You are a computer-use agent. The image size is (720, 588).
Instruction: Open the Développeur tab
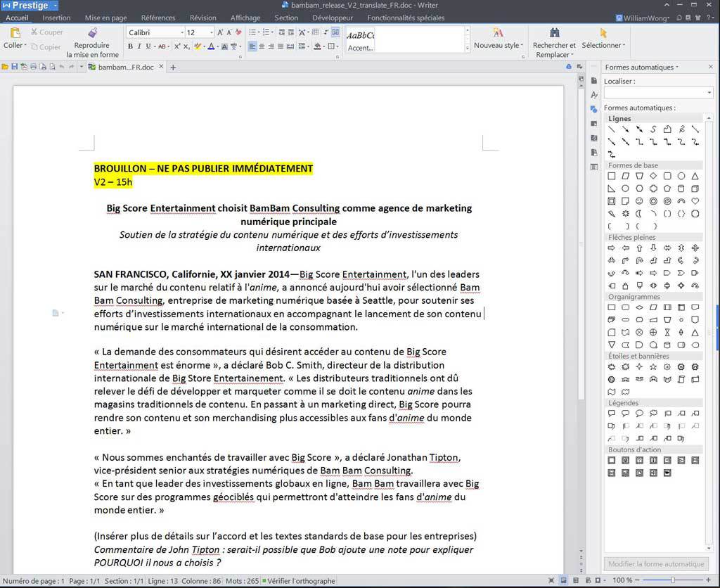coord(333,18)
